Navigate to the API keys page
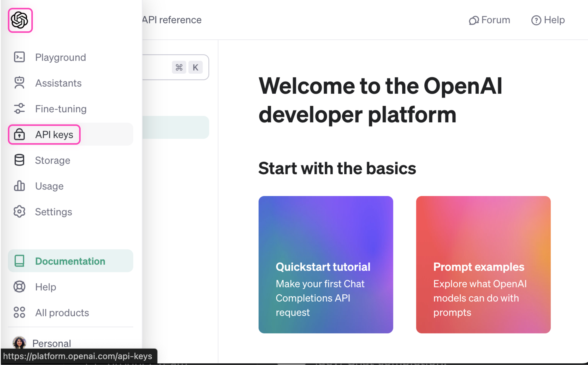588x365 pixels. 54,135
